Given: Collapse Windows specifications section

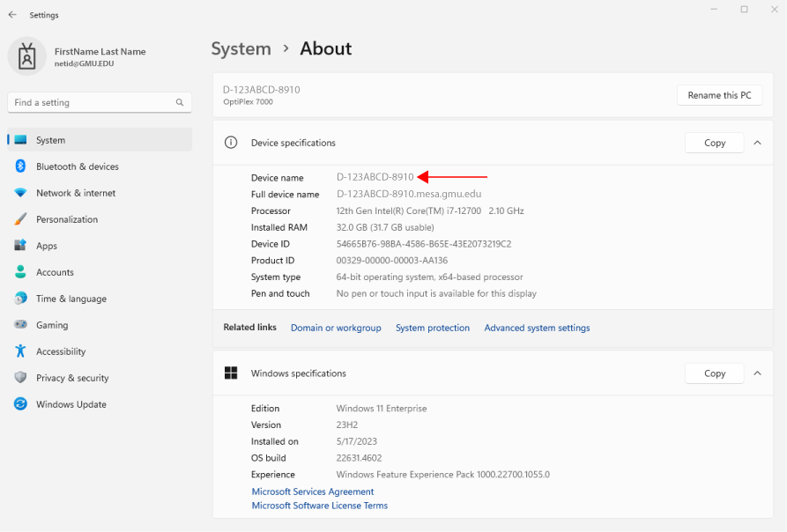Looking at the screenshot, I should click(757, 373).
